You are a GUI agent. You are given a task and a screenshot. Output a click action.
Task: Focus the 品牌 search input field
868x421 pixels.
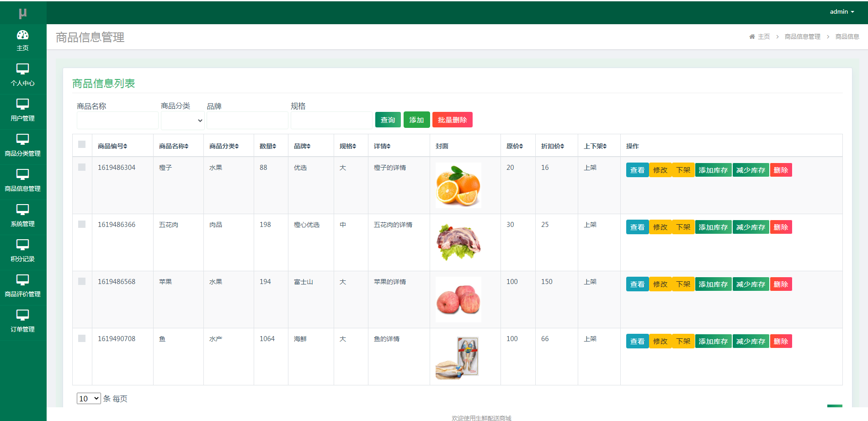coord(247,121)
